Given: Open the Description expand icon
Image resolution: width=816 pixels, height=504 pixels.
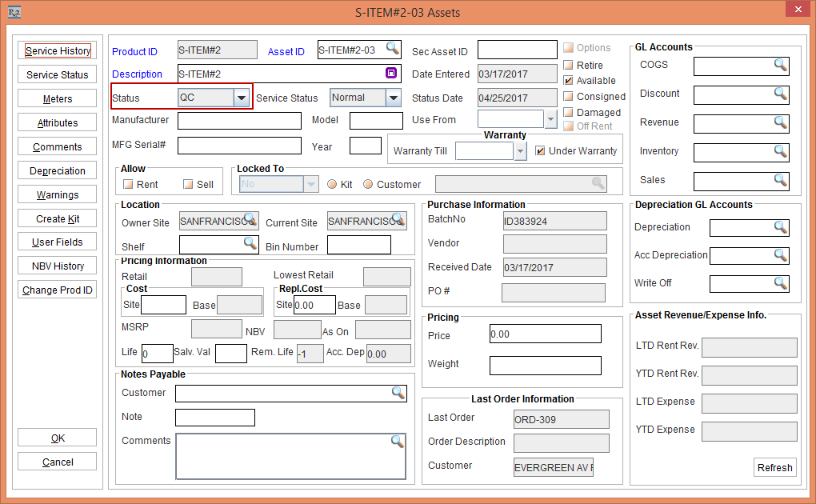Looking at the screenshot, I should 391,74.
